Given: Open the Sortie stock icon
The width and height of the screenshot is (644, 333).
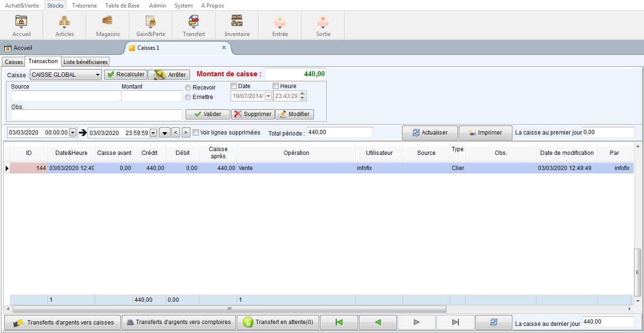Looking at the screenshot, I should point(323,21).
